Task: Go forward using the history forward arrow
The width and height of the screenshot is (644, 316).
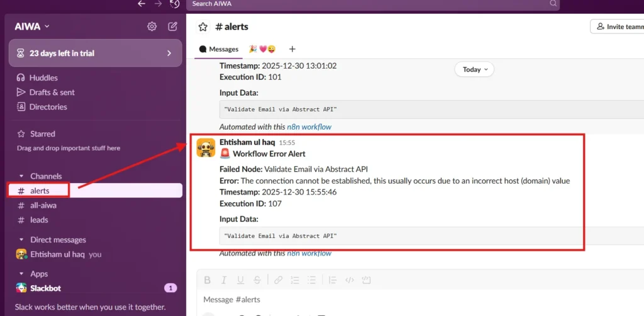Action: point(158,4)
